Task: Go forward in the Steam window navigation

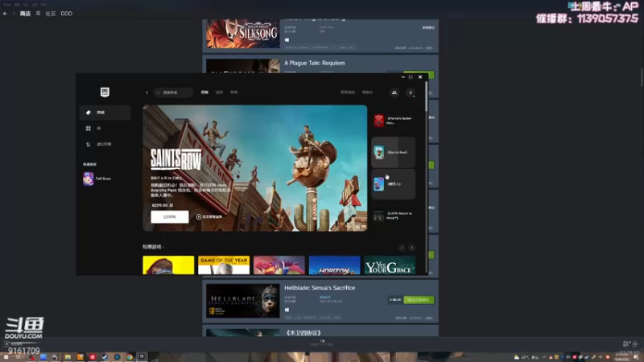Action: (13, 14)
